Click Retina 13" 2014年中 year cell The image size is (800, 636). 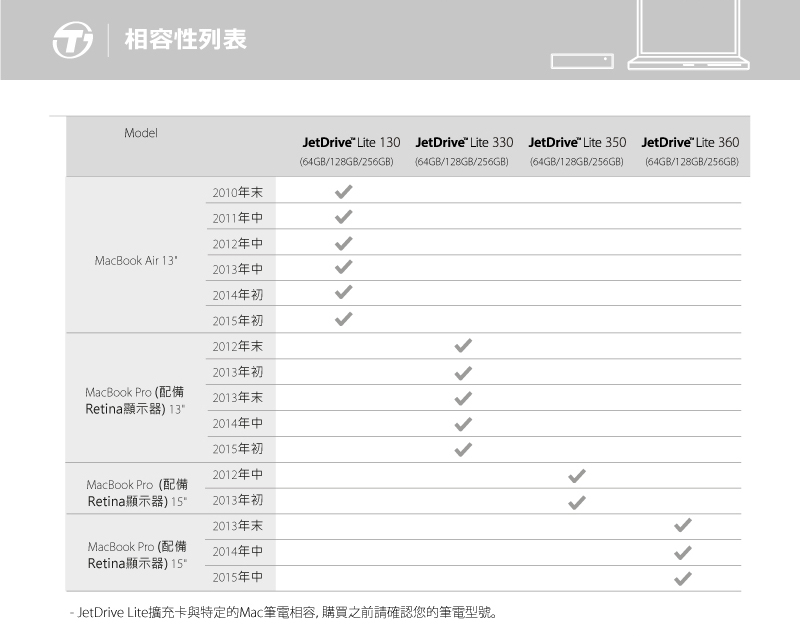(238, 423)
